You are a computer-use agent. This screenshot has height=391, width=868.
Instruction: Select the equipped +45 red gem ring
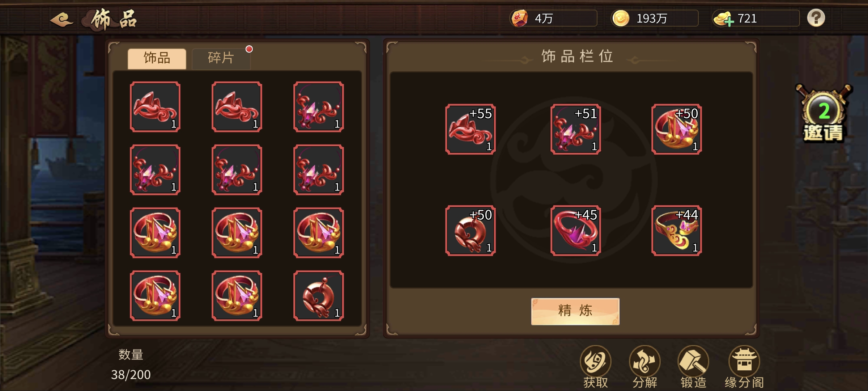coord(576,231)
